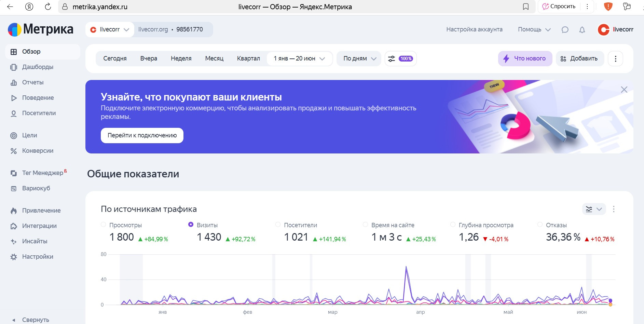Viewport: 644px width, 324px height.
Task: Select the Глубина просмотра radio
Action: 453,225
